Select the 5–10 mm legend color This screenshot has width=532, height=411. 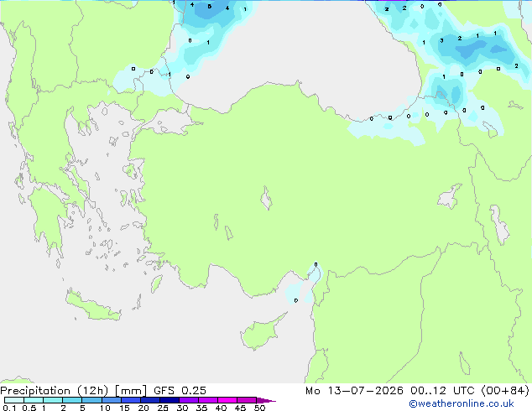tap(91, 400)
